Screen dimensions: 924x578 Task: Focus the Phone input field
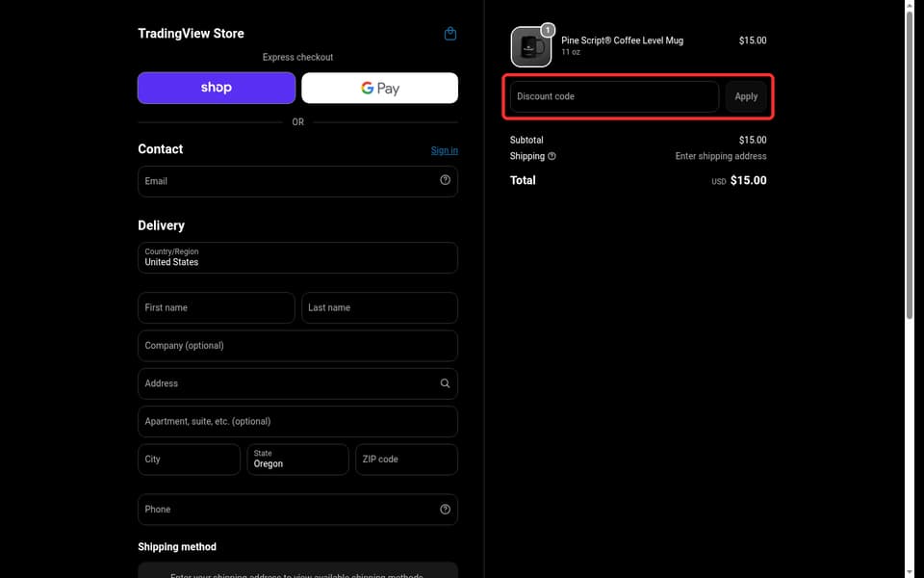coord(297,509)
